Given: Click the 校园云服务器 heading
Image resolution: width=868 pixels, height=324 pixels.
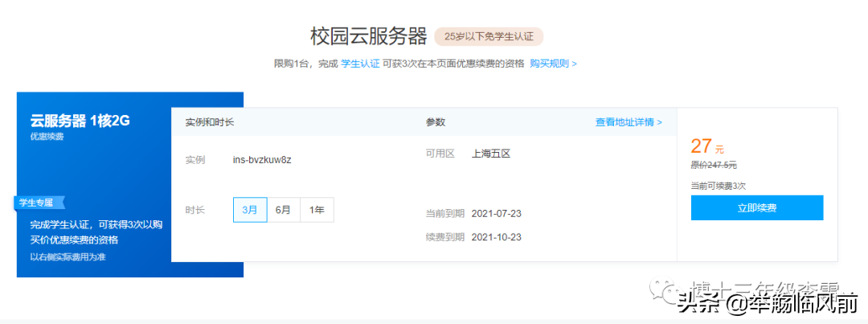Looking at the screenshot, I should pos(369,36).
